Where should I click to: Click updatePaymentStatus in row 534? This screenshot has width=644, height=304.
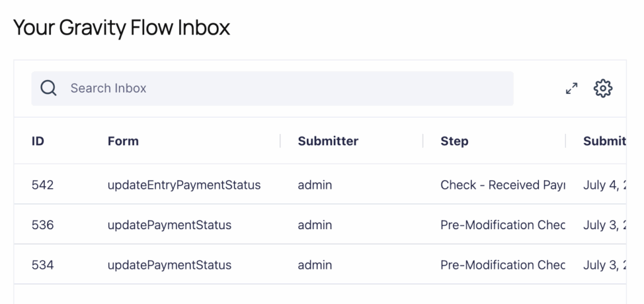coord(169,265)
